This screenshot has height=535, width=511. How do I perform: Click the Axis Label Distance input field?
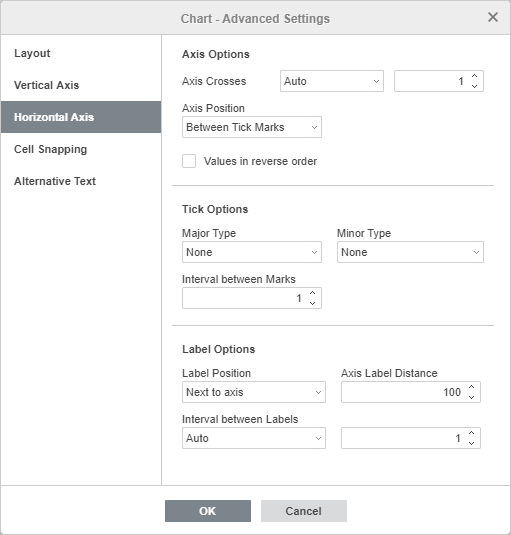tap(403, 392)
